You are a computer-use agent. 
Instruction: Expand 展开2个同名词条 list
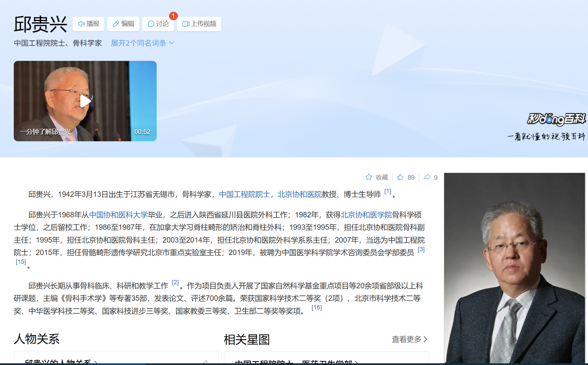coord(143,43)
